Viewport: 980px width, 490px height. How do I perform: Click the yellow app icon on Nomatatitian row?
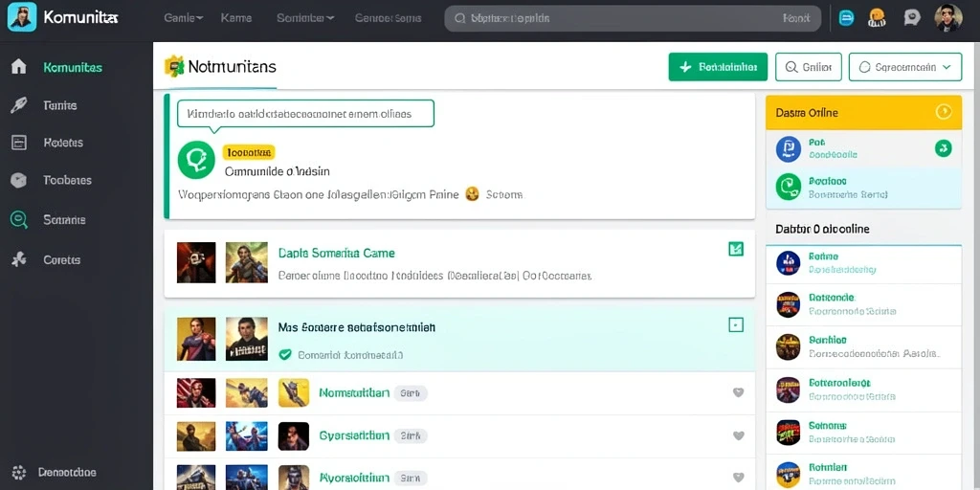(x=294, y=392)
